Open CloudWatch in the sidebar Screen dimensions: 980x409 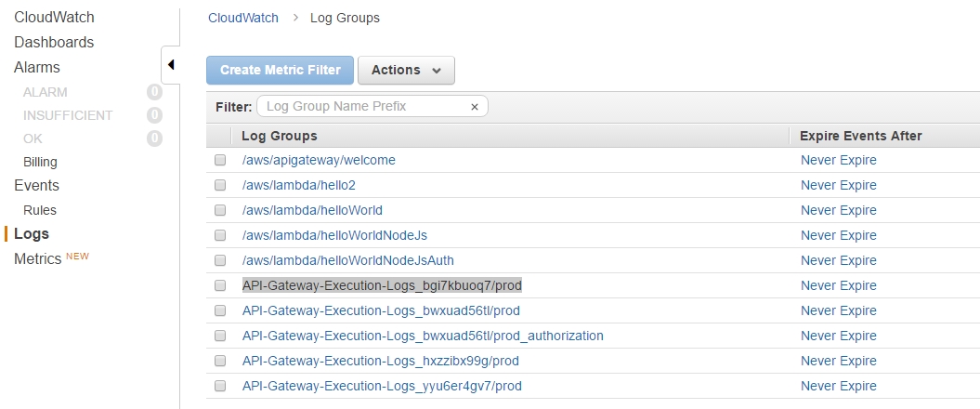click(x=54, y=17)
